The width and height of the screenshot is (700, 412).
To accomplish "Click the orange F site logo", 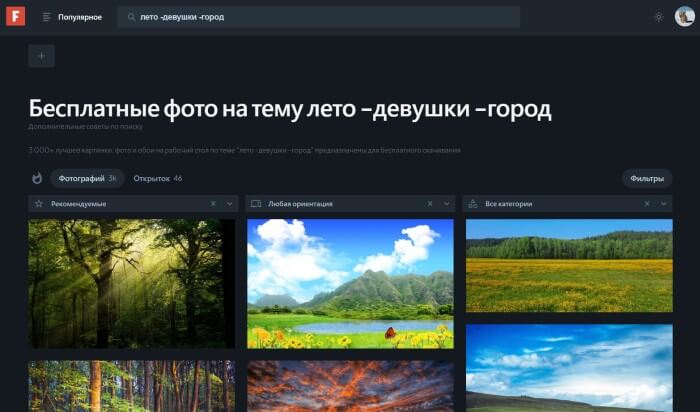I will point(16,17).
